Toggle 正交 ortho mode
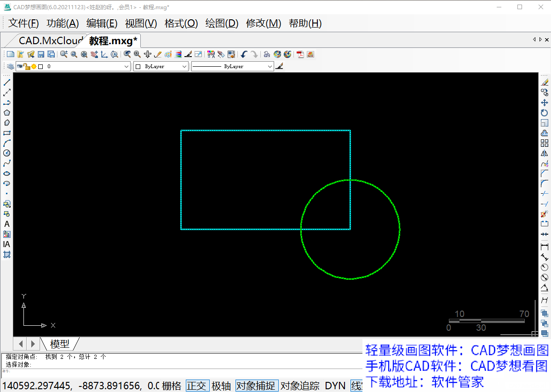 click(197, 386)
